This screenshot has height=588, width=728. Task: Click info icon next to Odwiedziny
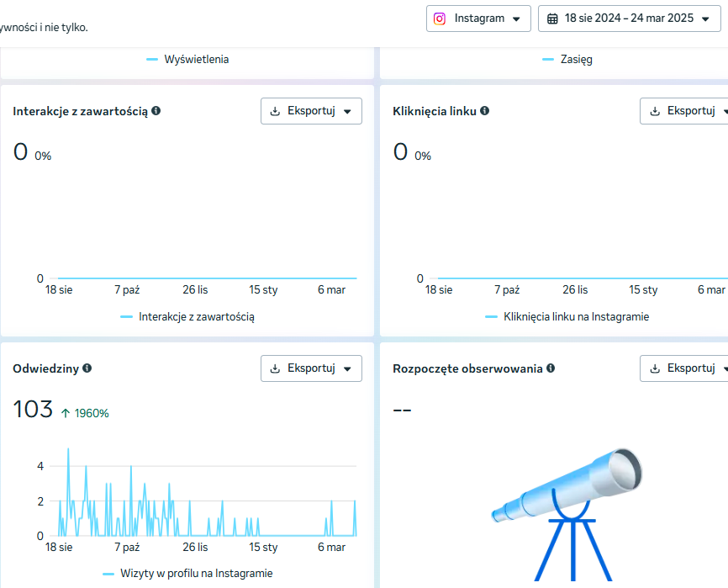(x=87, y=368)
